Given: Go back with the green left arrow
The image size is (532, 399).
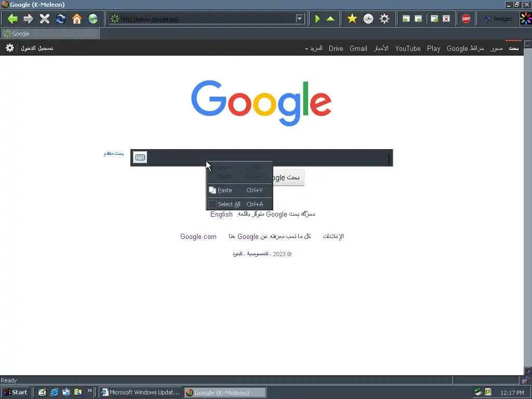Looking at the screenshot, I should coord(12,19).
